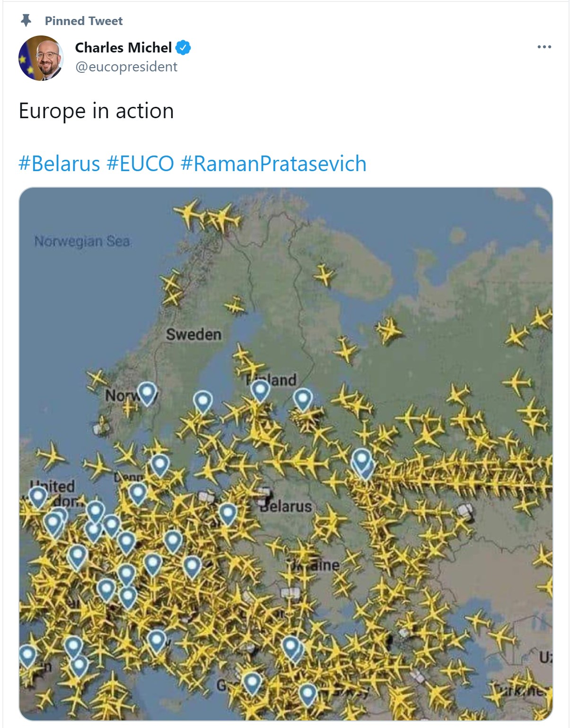Click map pin just left of Belarus label
This screenshot has height=728, width=570.
pos(228,514)
